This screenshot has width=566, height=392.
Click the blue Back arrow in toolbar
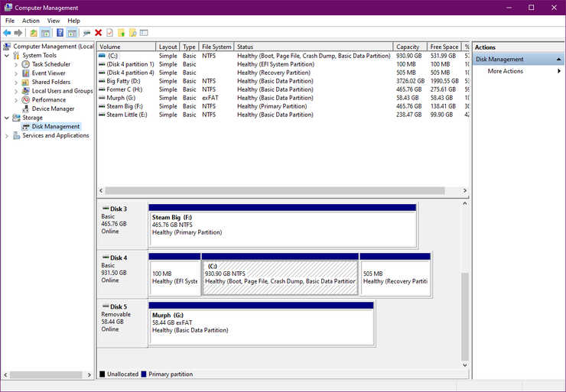(7, 33)
